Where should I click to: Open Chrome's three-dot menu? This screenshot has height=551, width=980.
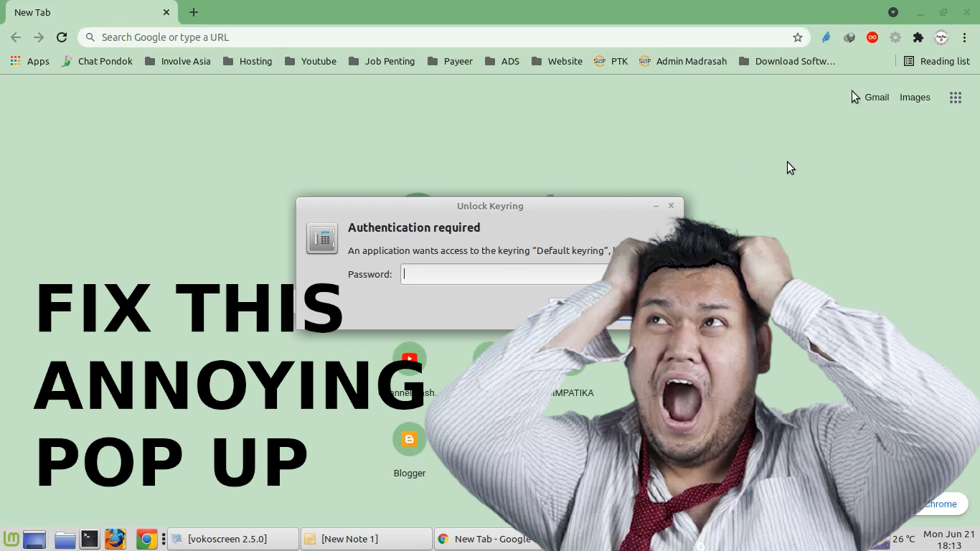pyautogui.click(x=965, y=37)
